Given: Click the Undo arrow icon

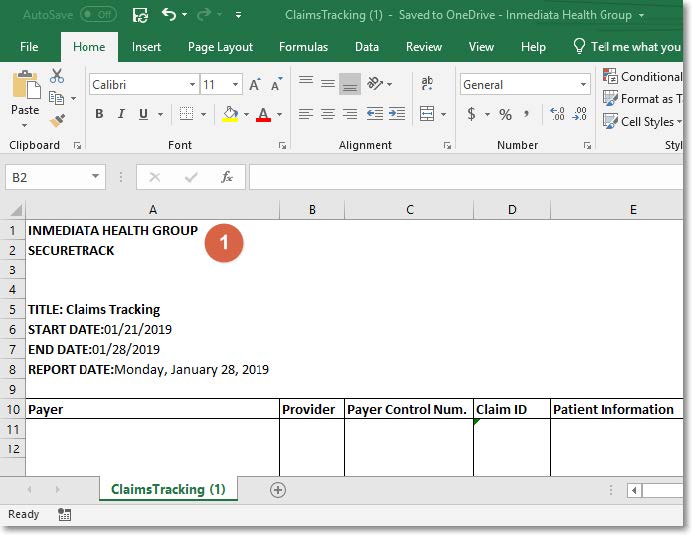Looking at the screenshot, I should [169, 15].
